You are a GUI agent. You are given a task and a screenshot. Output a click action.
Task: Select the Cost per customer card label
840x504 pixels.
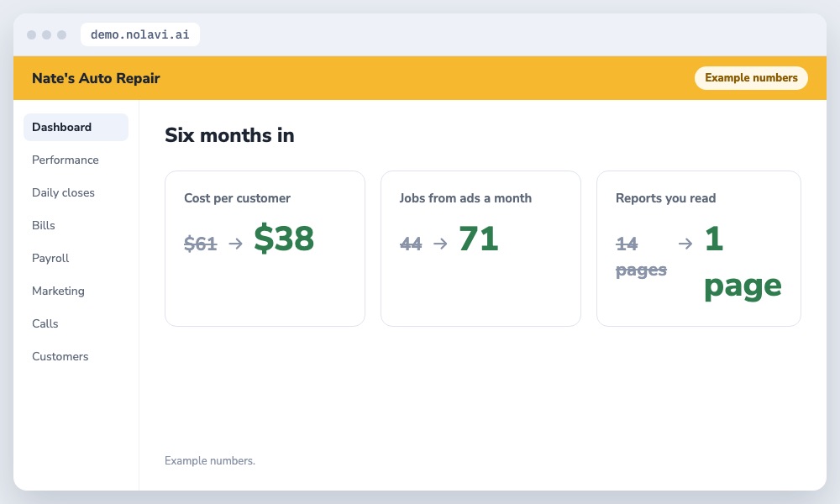coord(238,198)
